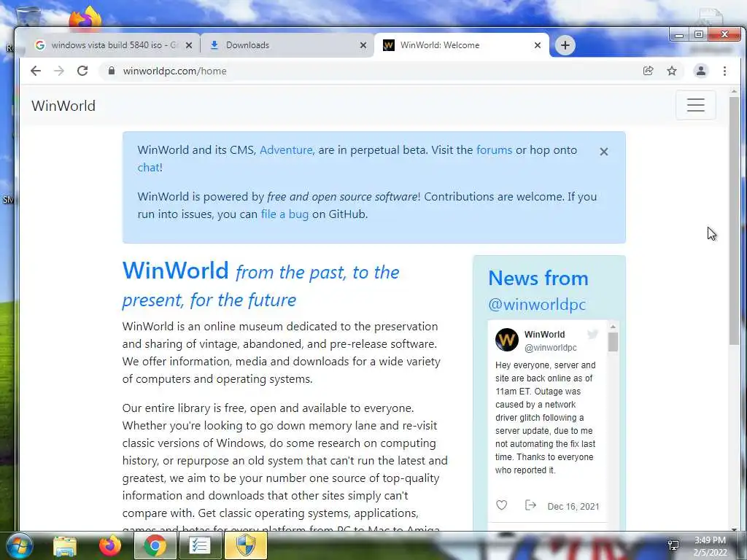Viewport: 747px width, 560px height.
Task: Launch Firefox from the taskbar
Action: (x=110, y=545)
